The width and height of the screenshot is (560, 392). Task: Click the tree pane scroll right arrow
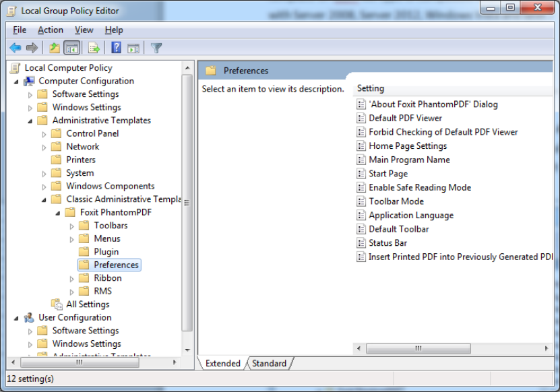click(175, 362)
